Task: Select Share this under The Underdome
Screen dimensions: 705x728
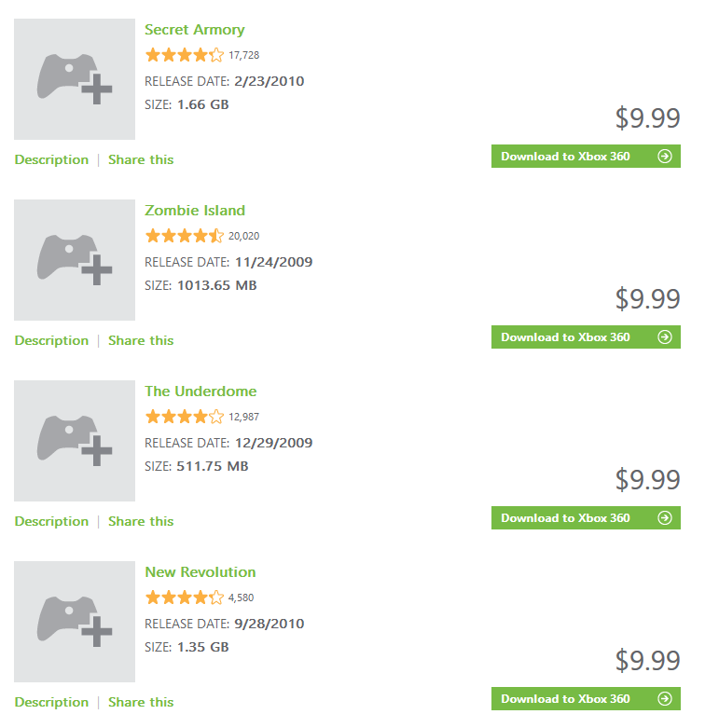Action: tap(141, 521)
